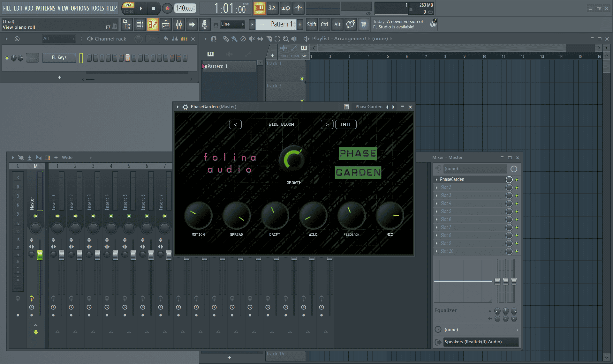
Task: Open the VIEW menu
Action: [63, 8]
